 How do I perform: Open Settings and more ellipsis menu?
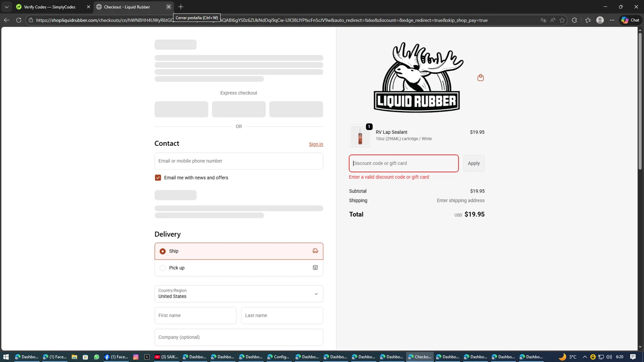click(612, 20)
